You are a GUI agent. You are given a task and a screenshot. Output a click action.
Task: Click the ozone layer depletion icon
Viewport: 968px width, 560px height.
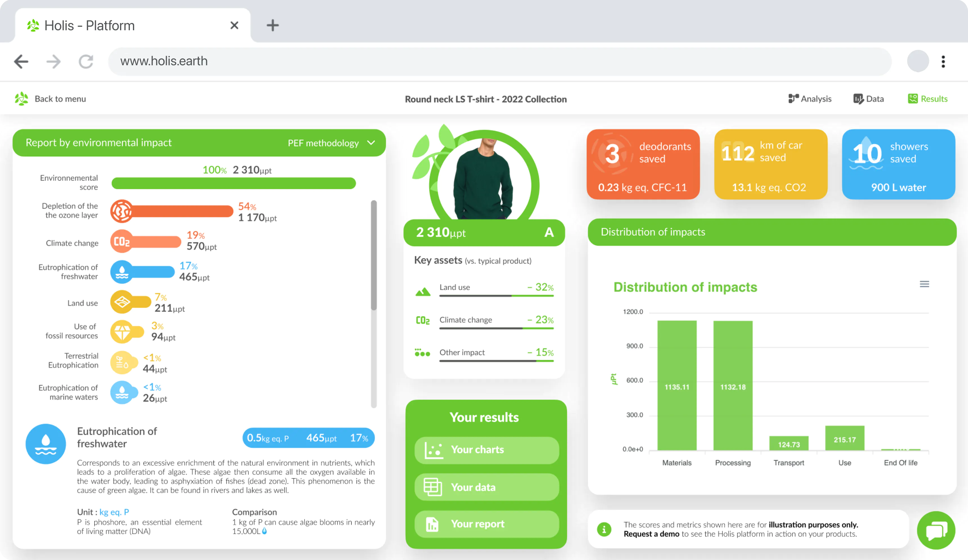(122, 211)
